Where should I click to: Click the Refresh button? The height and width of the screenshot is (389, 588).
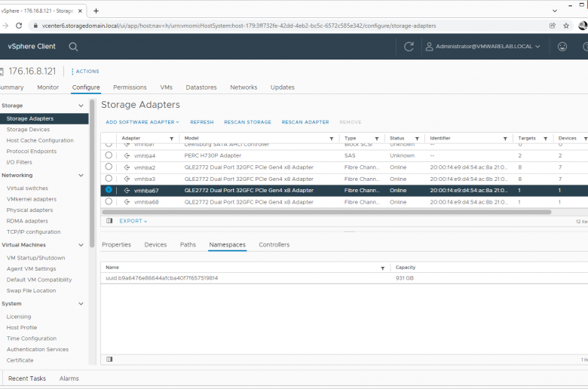coord(202,122)
